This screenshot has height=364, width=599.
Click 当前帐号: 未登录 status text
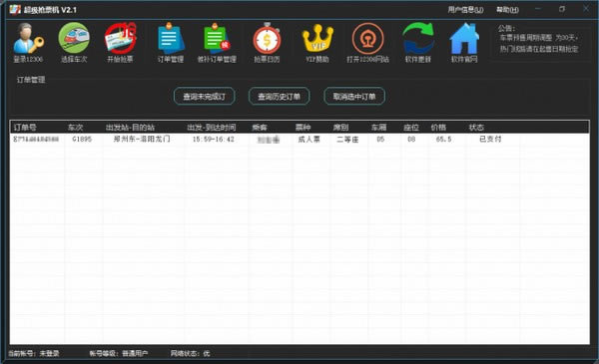pos(34,353)
